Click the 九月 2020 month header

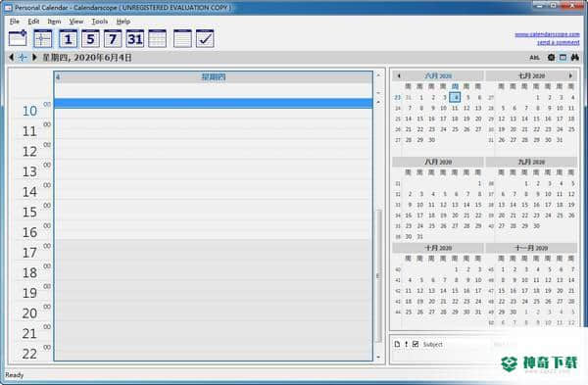coord(531,162)
